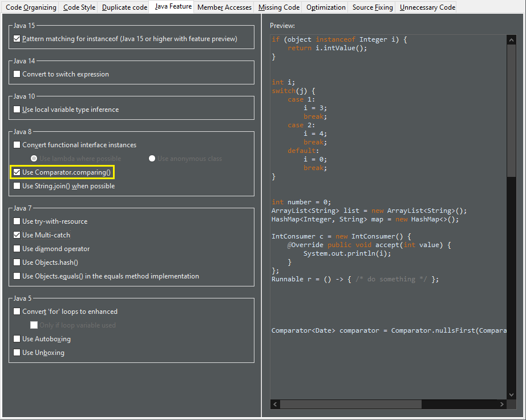Enable Use String.join() when possible
This screenshot has height=420, width=526.
(x=17, y=186)
